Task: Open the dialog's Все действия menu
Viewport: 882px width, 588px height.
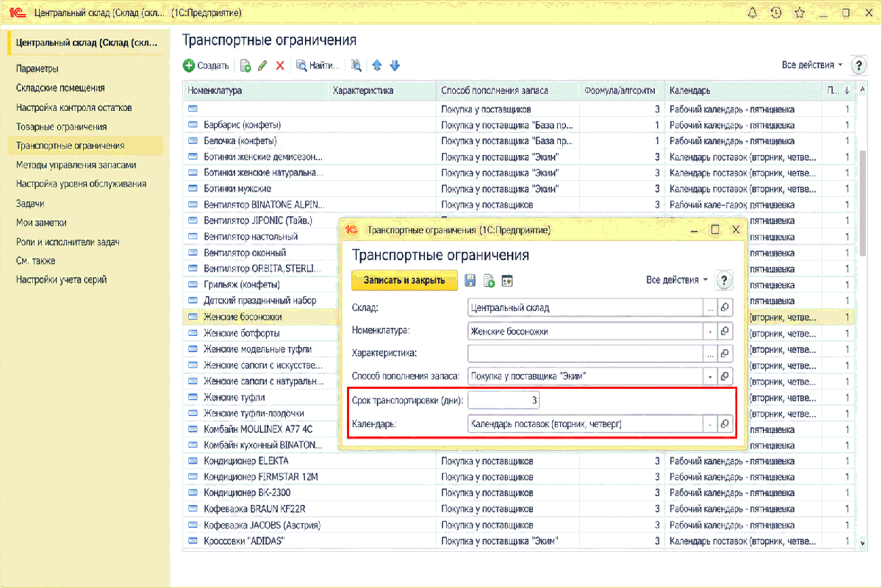Action: (677, 280)
